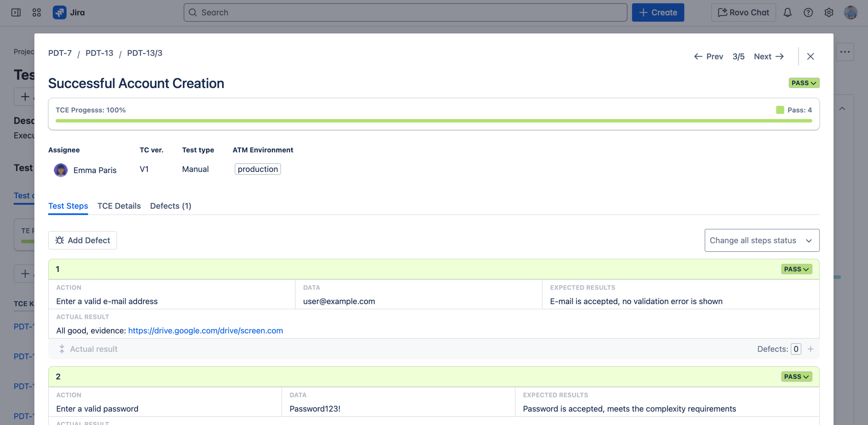The height and width of the screenshot is (425, 868).
Task: Click the plus icon beside Defects count
Action: click(810, 349)
